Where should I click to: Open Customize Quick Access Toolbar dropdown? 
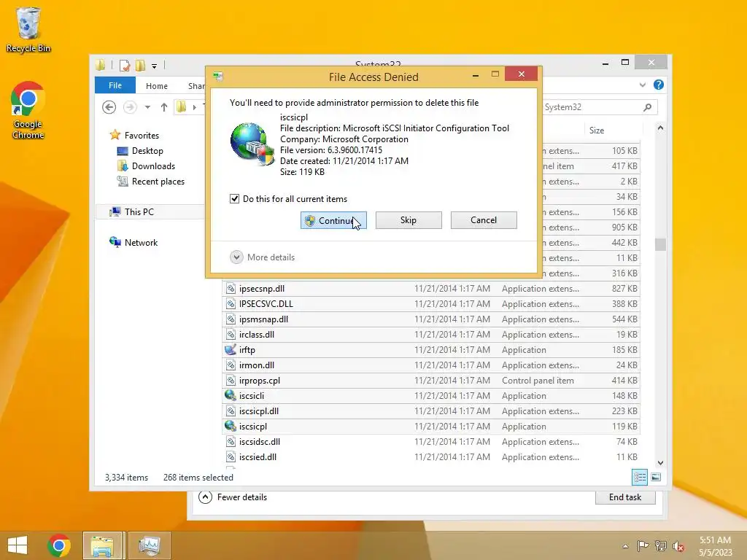(x=155, y=66)
